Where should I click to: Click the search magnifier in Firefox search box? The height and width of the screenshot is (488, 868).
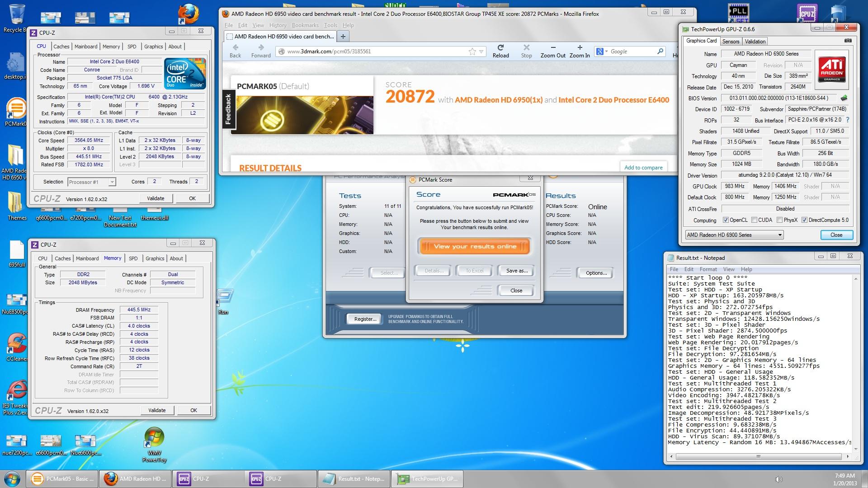click(660, 52)
